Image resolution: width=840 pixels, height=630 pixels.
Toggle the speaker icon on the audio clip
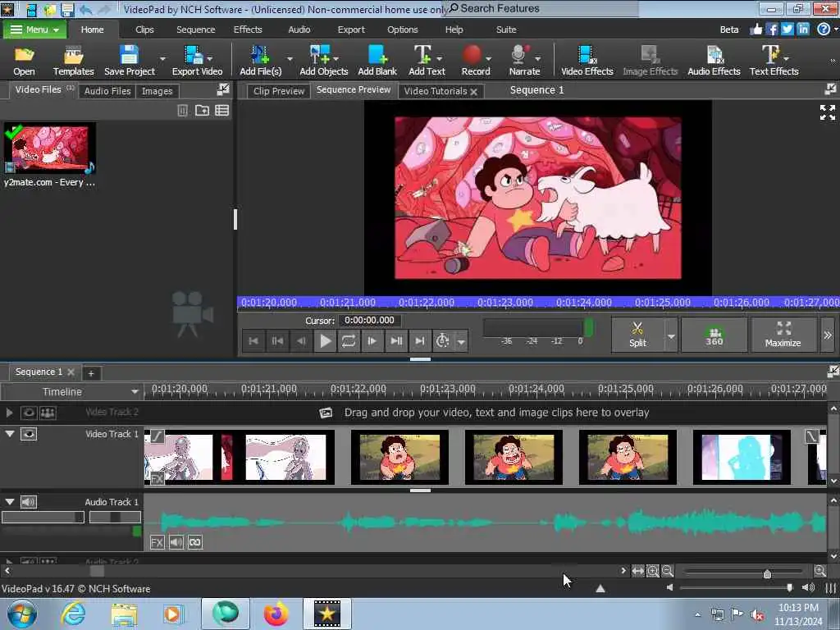point(176,542)
